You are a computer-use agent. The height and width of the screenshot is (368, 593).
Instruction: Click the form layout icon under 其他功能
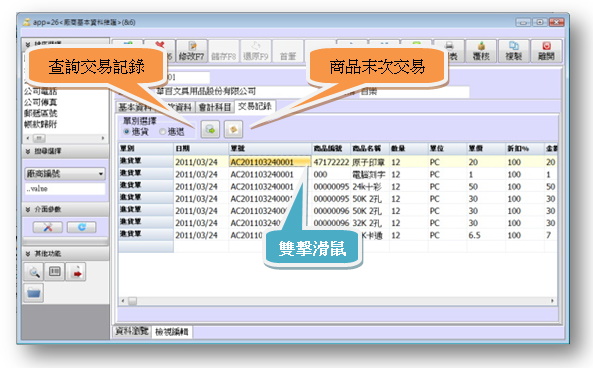(x=55, y=272)
